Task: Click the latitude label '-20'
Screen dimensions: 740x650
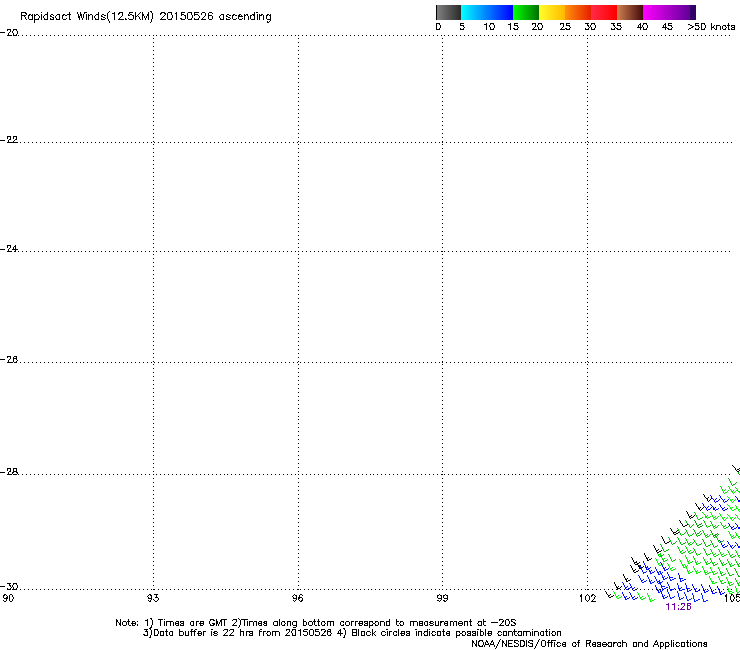Action: tap(9, 33)
